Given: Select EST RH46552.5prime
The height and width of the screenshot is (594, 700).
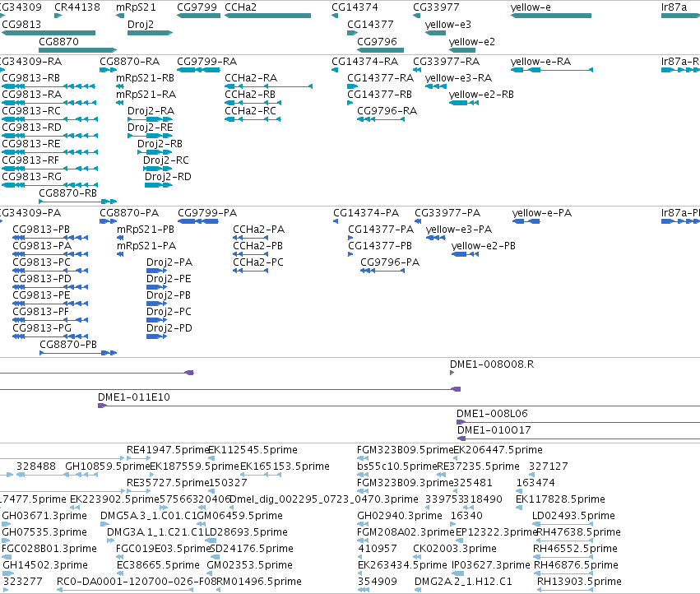Looking at the screenshot, I should (x=563, y=557).
